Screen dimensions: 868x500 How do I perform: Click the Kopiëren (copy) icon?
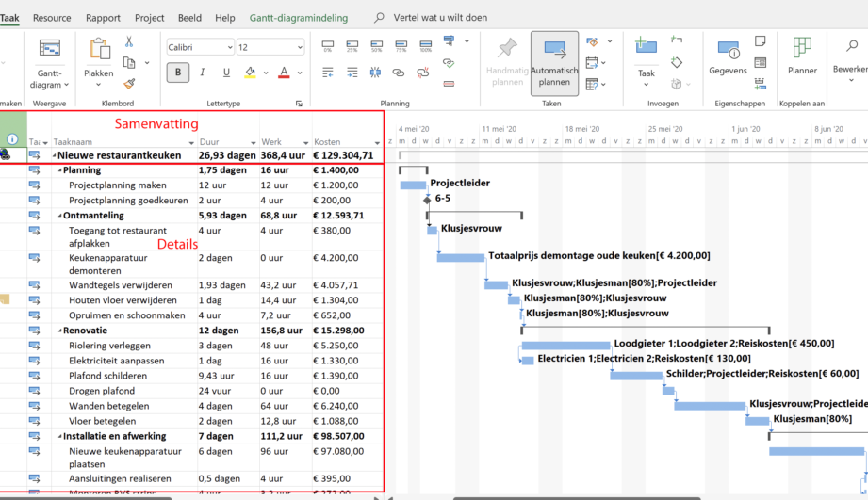pyautogui.click(x=129, y=62)
